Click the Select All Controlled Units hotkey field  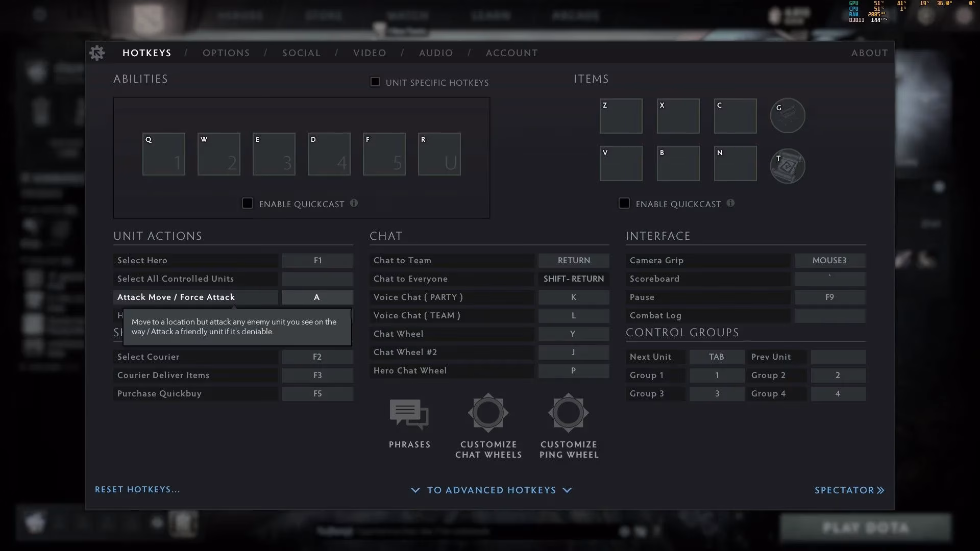pyautogui.click(x=317, y=279)
